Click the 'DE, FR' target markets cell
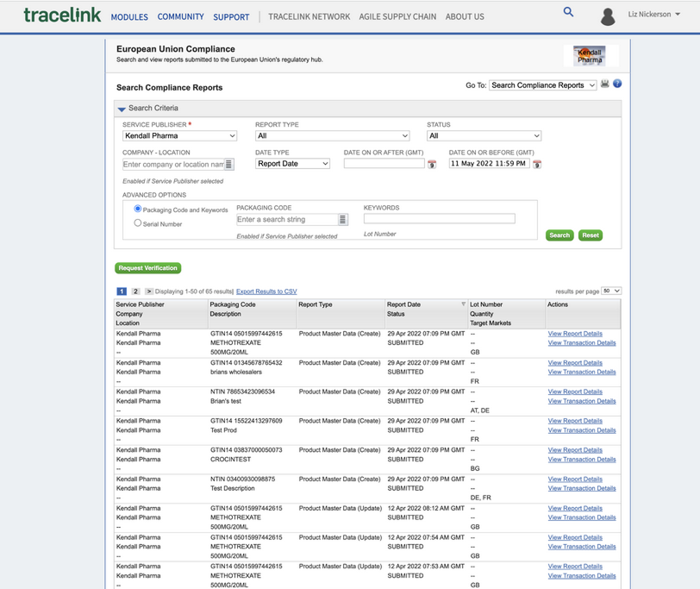 pos(480,498)
